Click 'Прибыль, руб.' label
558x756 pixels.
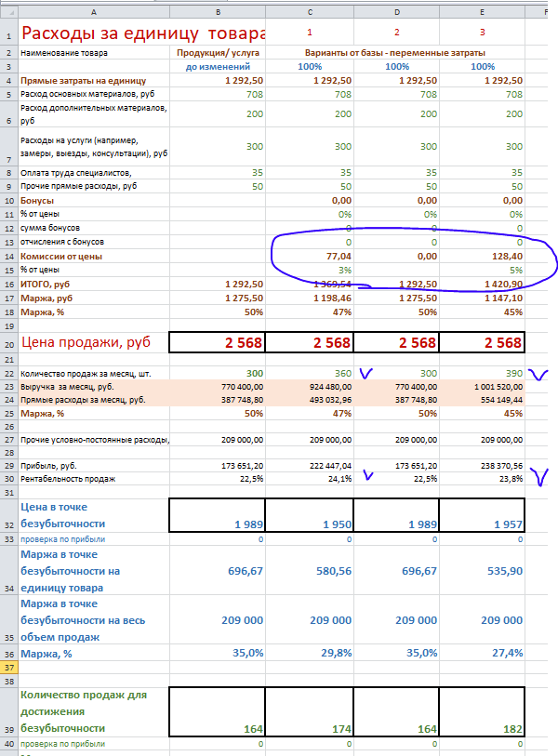click(48, 466)
